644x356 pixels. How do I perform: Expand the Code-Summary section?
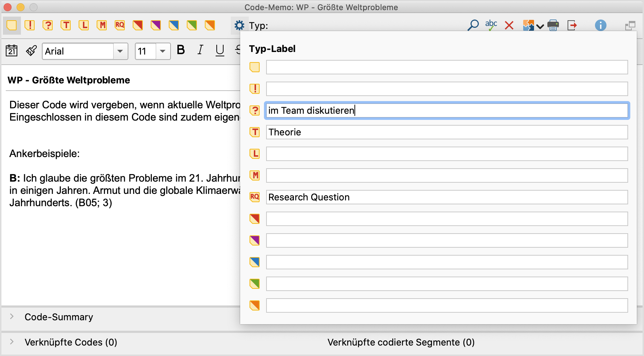click(x=12, y=317)
